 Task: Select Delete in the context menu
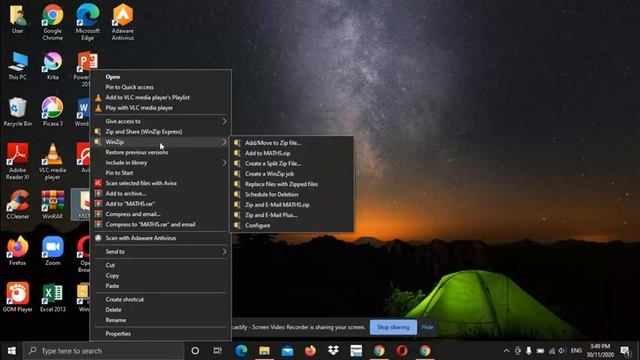(161, 310)
